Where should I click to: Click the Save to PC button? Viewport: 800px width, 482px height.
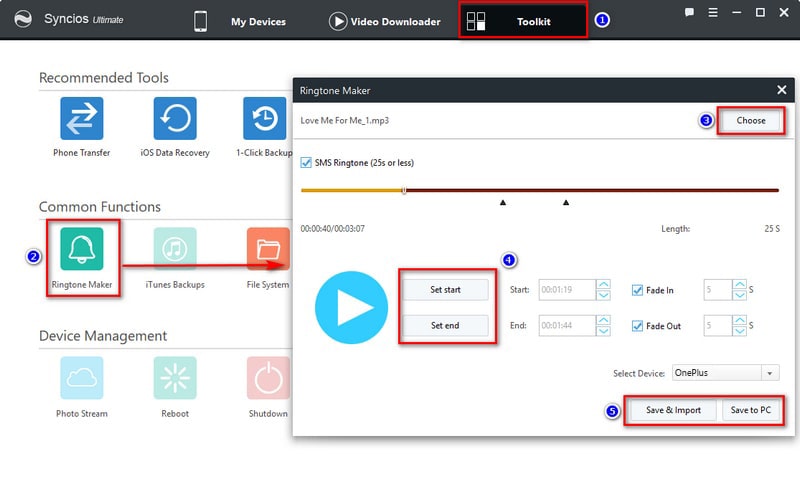[x=751, y=410]
